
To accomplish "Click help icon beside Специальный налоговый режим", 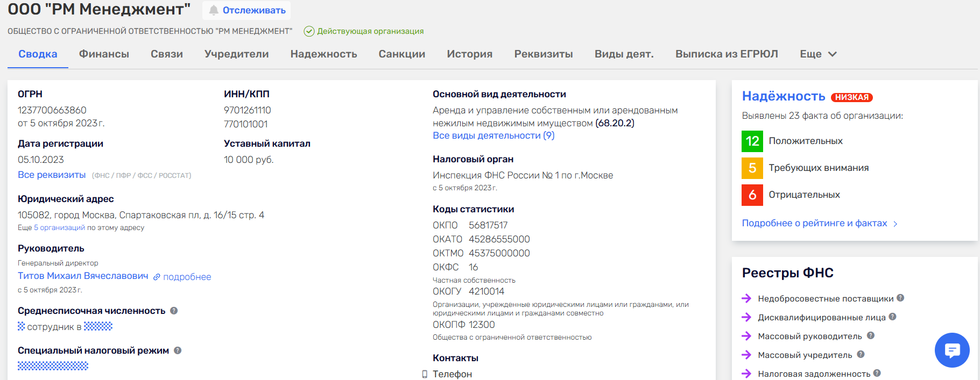I will pos(178,350).
